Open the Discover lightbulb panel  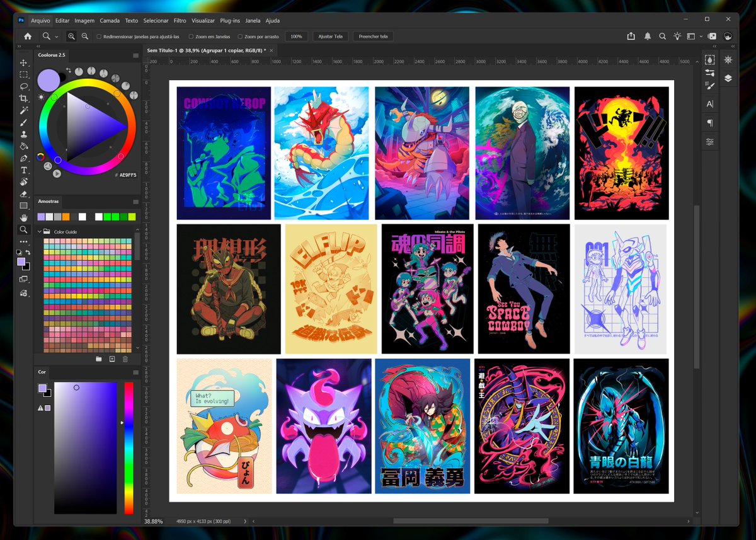point(677,37)
